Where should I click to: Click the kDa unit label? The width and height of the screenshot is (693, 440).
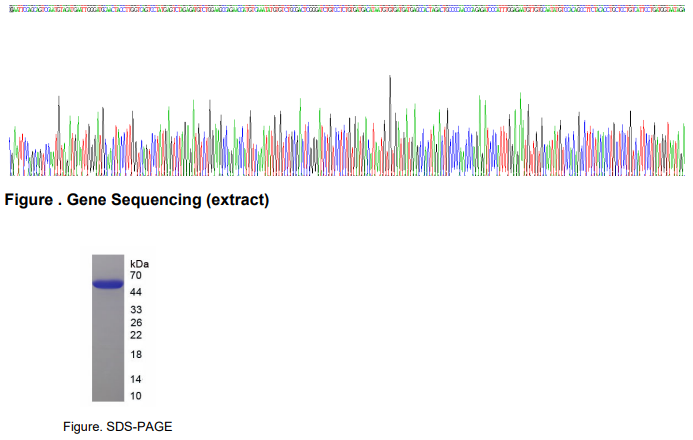click(x=139, y=262)
